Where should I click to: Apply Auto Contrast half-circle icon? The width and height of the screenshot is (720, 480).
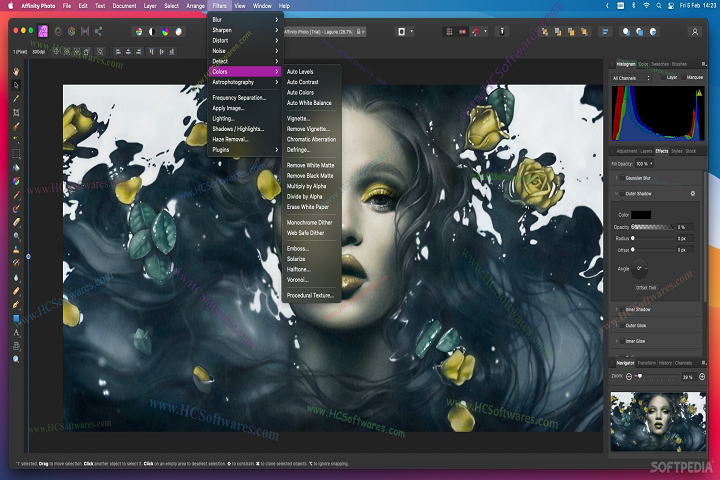[152, 32]
